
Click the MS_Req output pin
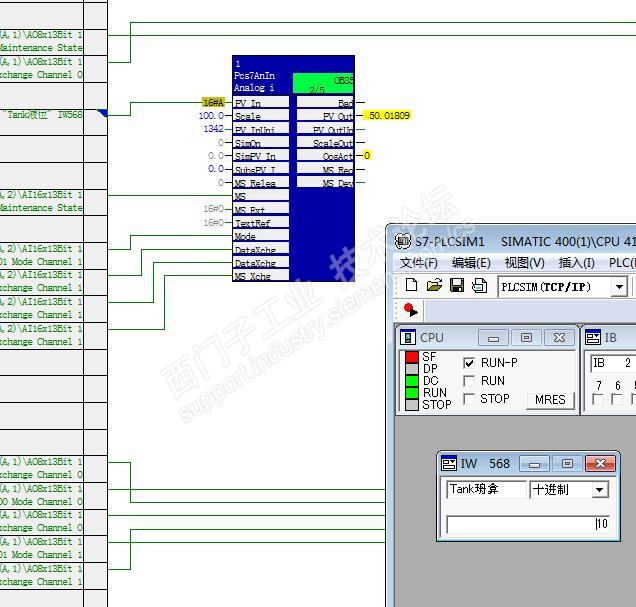(325, 169)
